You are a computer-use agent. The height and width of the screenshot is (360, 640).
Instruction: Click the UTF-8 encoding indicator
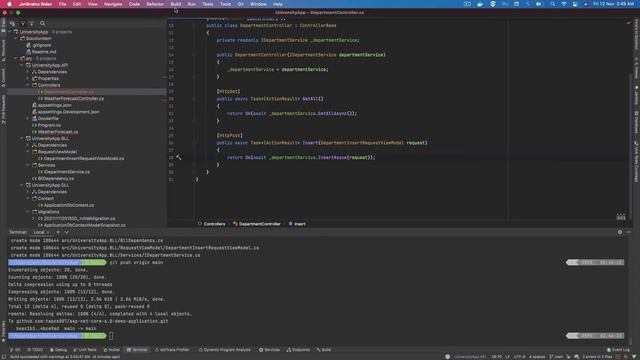click(x=520, y=357)
